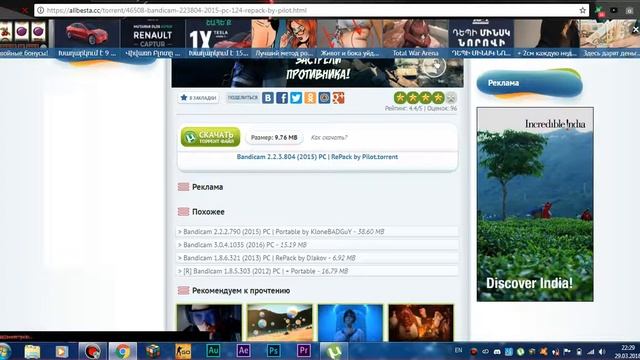Rate torrent with the fourth star

coord(438,98)
